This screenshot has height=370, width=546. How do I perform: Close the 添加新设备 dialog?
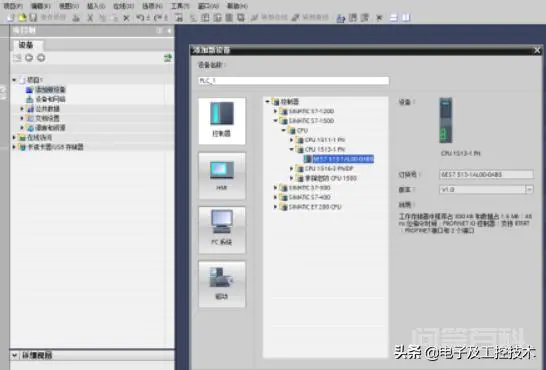click(537, 50)
